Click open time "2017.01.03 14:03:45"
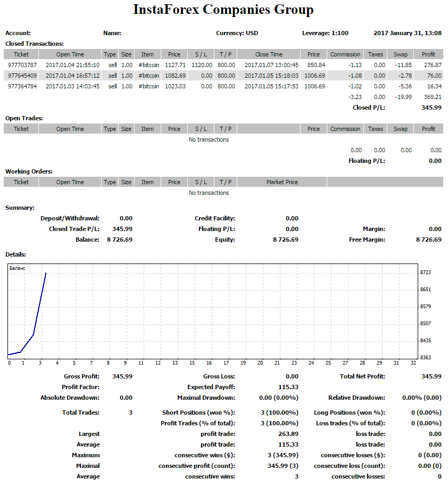The image size is (448, 486). [72, 86]
